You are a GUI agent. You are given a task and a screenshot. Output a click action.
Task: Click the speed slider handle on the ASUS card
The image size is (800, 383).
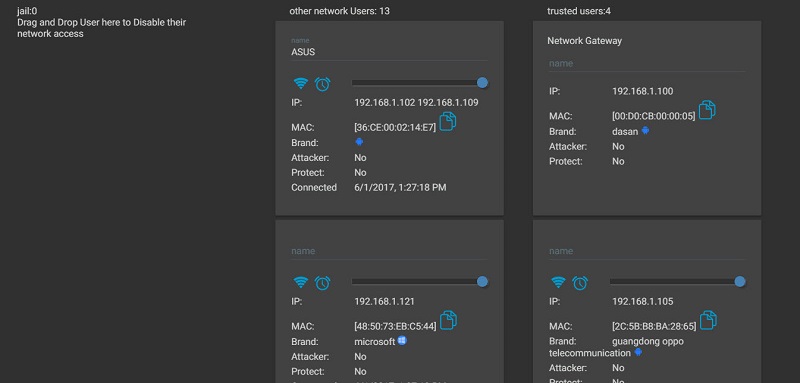tap(482, 83)
